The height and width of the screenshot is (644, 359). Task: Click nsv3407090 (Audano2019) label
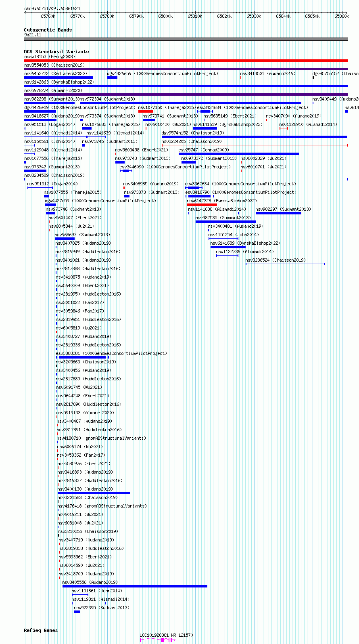[x=294, y=116]
